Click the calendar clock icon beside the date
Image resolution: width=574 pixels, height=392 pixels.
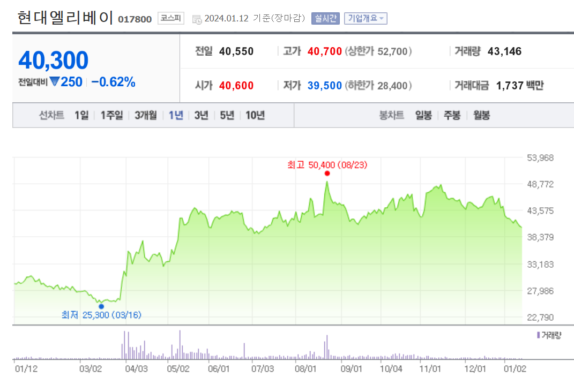pos(197,19)
